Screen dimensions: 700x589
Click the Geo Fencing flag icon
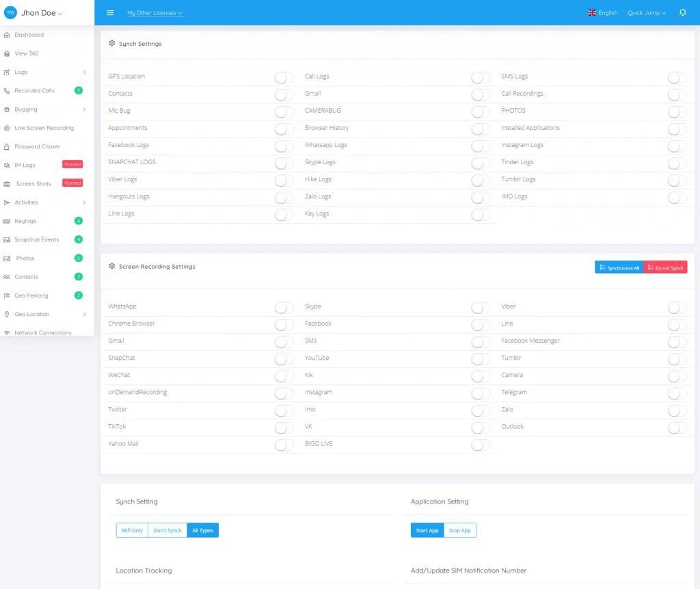(x=7, y=296)
